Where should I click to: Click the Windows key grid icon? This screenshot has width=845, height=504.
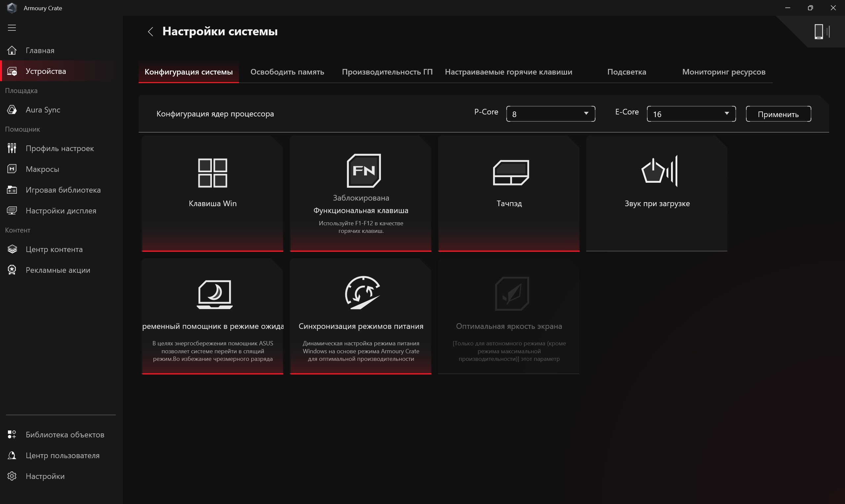point(213,173)
